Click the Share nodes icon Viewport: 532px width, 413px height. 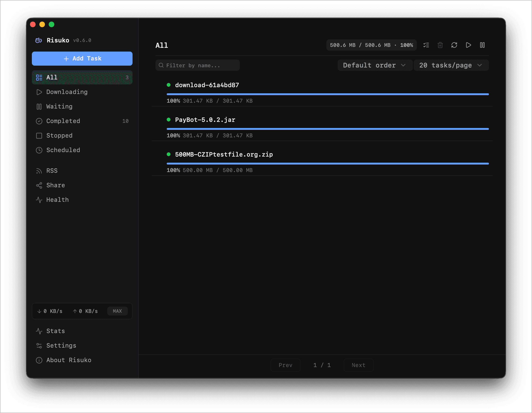point(39,185)
